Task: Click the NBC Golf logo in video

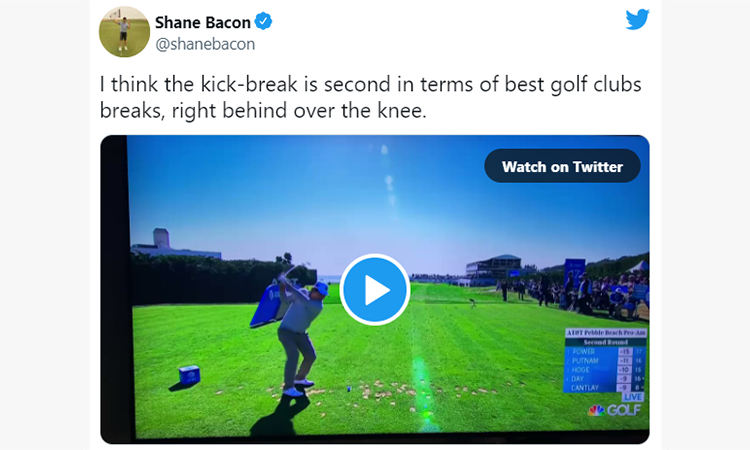Action: click(614, 410)
